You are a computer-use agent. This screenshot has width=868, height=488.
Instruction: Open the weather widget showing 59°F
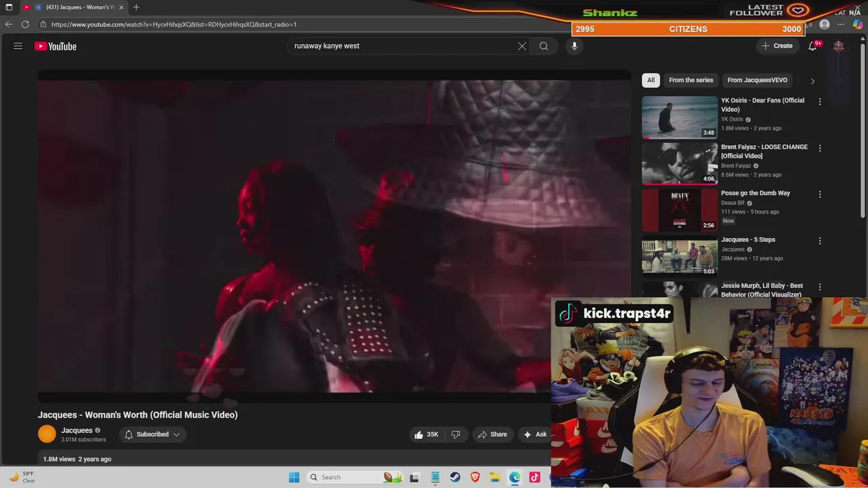(x=22, y=477)
